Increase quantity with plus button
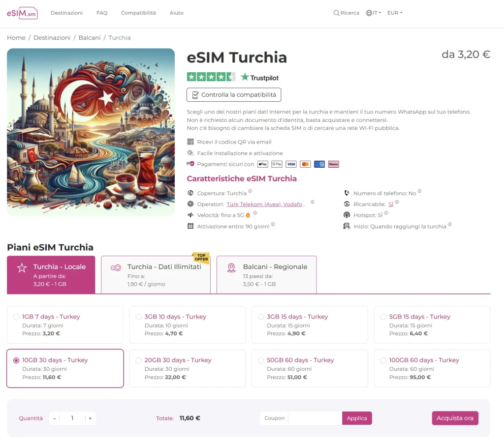The width and height of the screenshot is (504, 442). point(90,418)
